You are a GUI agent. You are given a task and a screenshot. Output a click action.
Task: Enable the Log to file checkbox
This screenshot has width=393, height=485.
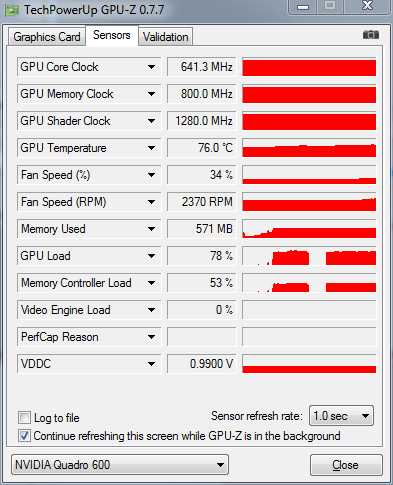pyautogui.click(x=24, y=417)
